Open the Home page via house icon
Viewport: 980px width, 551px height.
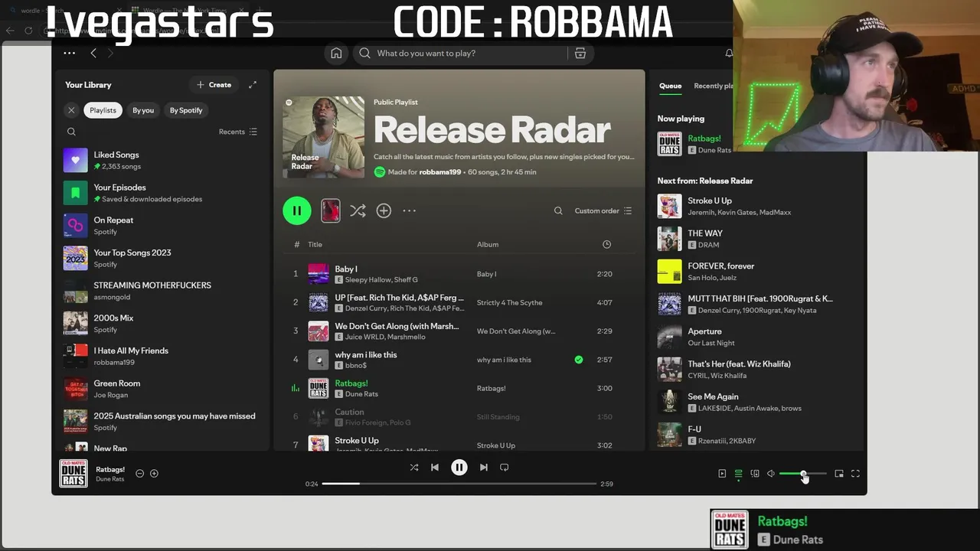(x=336, y=53)
